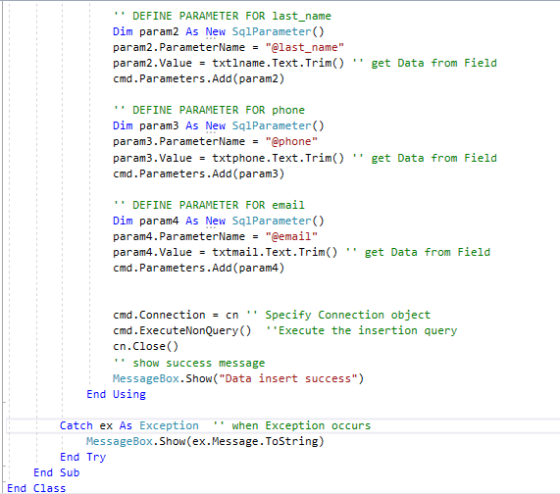This screenshot has height=494, width=560.
Task: Click get Data from Field comment on txtlname line
Action: pyautogui.click(x=425, y=63)
